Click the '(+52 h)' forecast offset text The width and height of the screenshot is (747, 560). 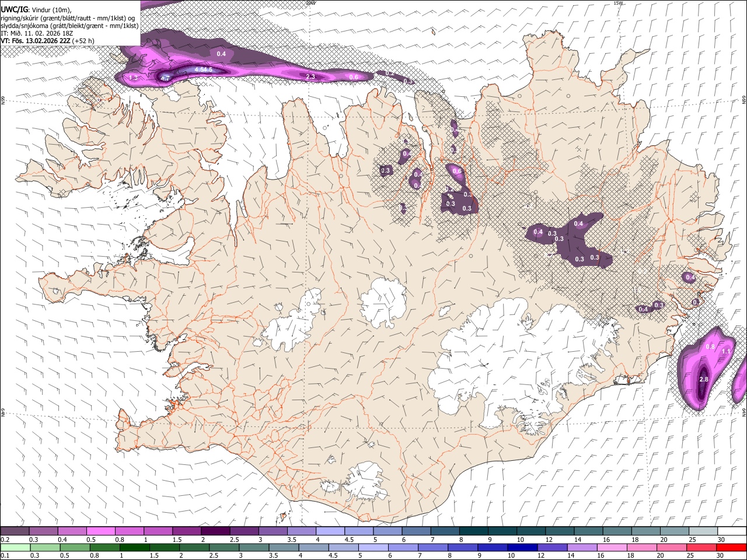(x=83, y=41)
